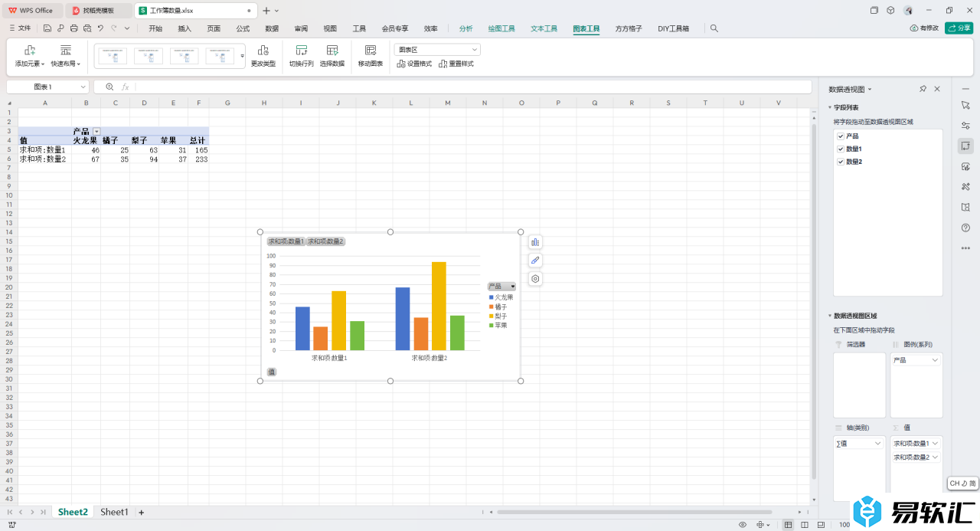
Task: Click 更改类型 change chart type
Action: (263, 56)
